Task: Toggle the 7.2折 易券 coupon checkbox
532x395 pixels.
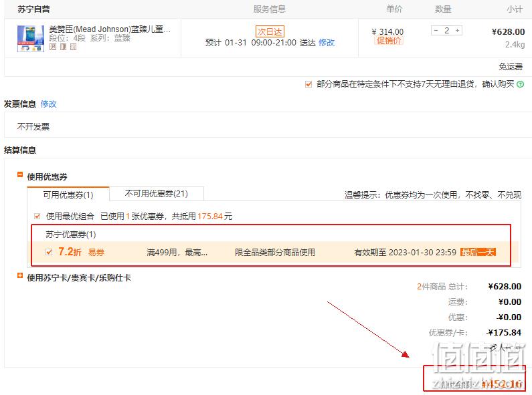Action: (49, 252)
